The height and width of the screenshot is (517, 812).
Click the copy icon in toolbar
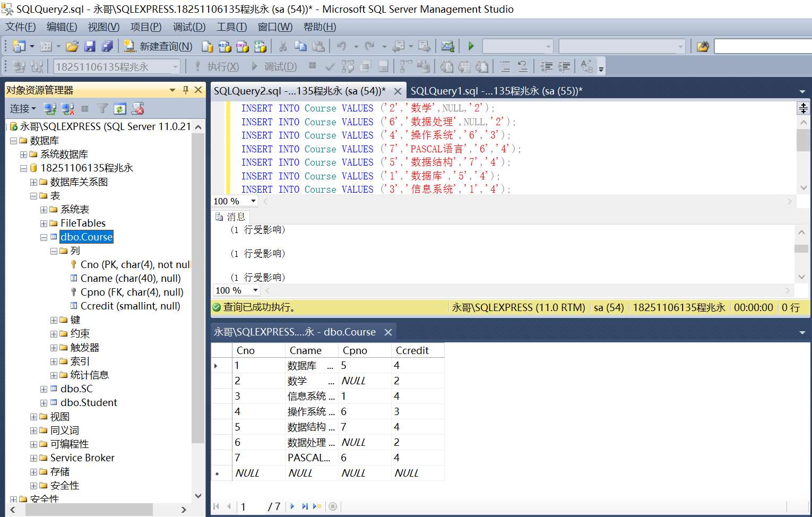[x=300, y=47]
